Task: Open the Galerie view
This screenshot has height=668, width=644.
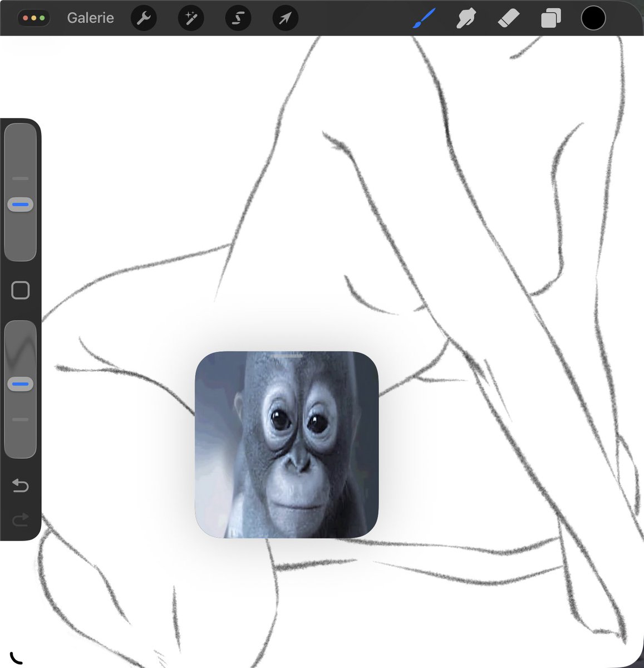Action: 90,18
